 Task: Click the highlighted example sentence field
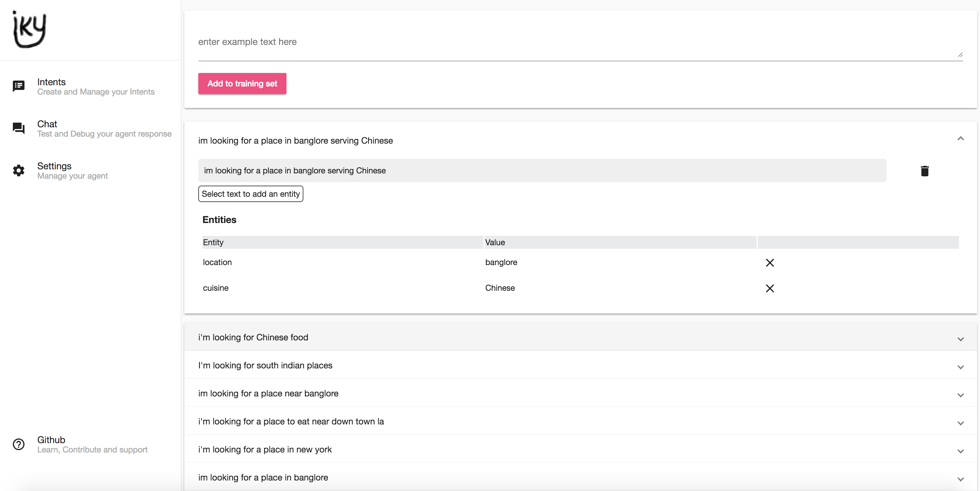pyautogui.click(x=542, y=170)
